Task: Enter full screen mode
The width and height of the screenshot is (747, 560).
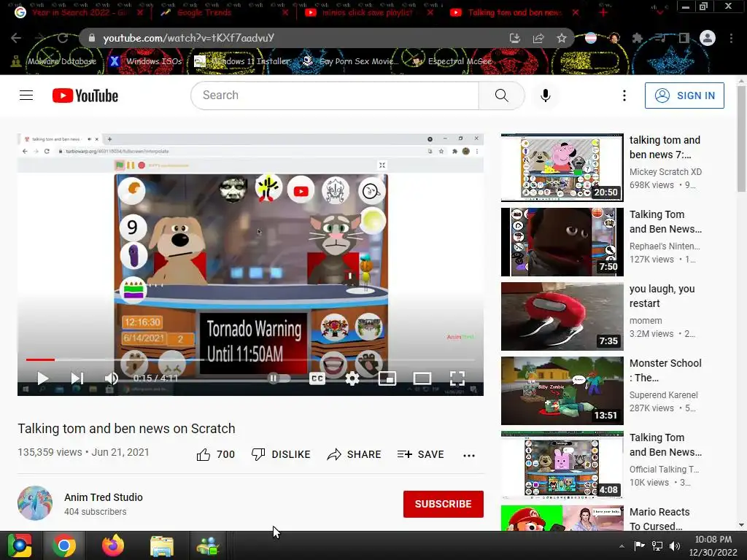Action: click(457, 378)
